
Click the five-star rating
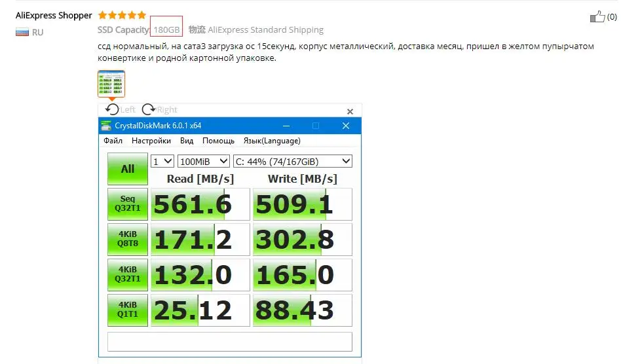122,15
